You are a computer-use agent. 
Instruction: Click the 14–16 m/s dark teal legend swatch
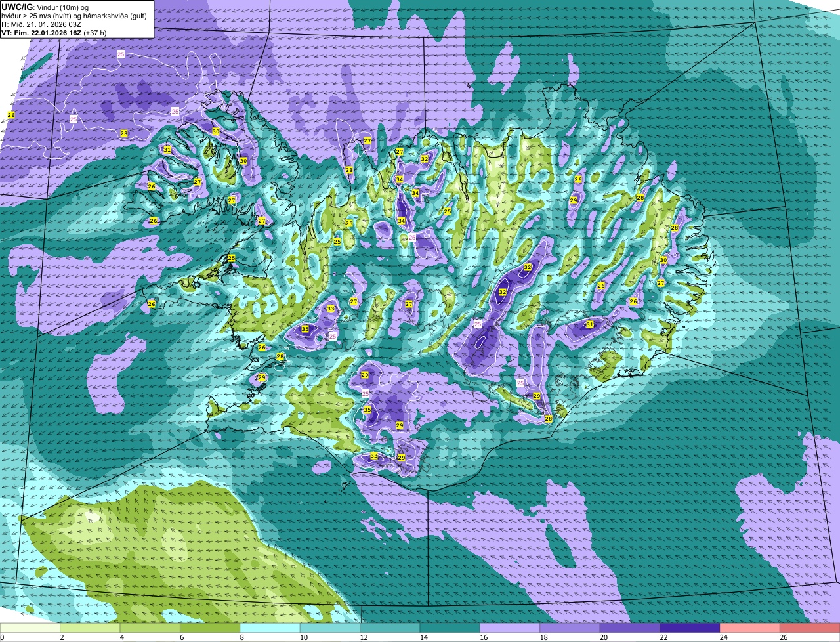click(450, 628)
